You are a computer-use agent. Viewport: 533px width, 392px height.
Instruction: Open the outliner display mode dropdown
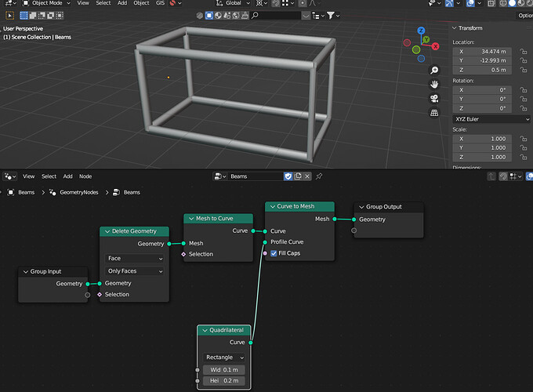[x=318, y=16]
